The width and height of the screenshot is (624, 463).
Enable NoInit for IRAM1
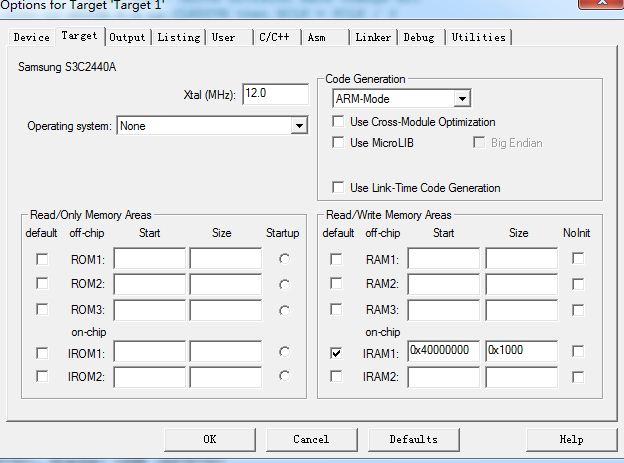coord(578,351)
